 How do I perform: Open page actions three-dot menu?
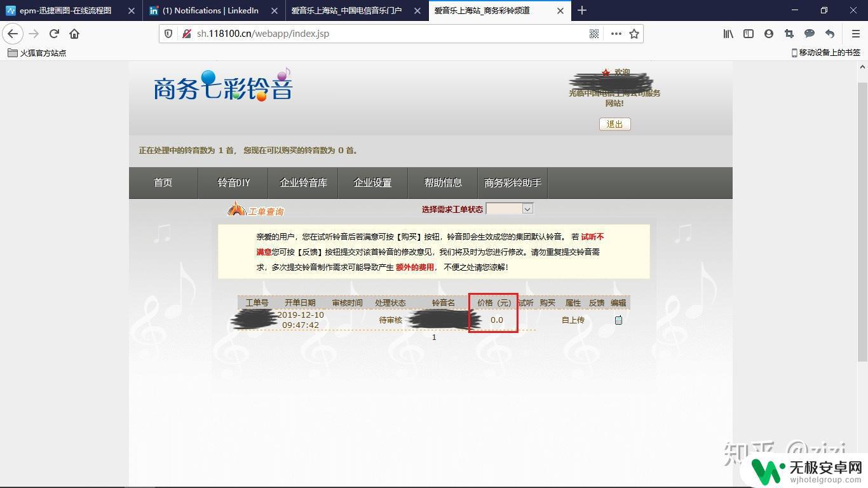[616, 34]
